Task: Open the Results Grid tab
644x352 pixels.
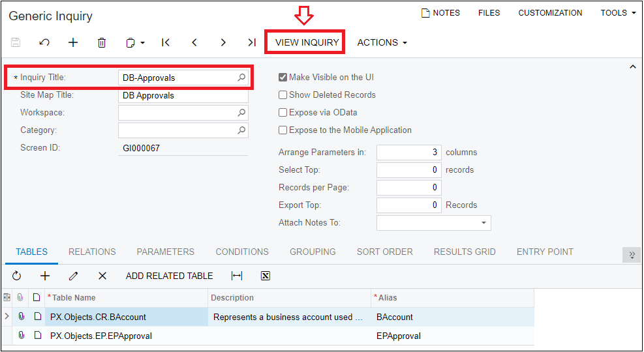Action: 465,252
